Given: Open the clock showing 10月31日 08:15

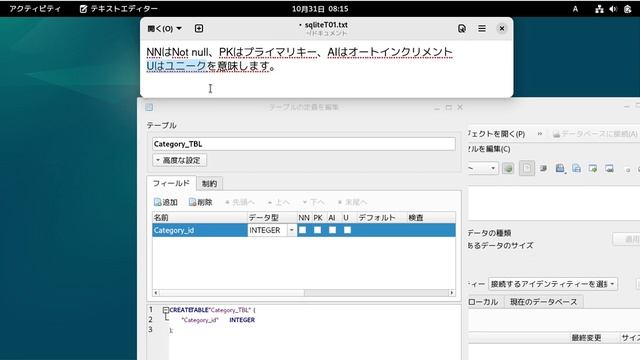Looking at the screenshot, I should click(320, 9).
